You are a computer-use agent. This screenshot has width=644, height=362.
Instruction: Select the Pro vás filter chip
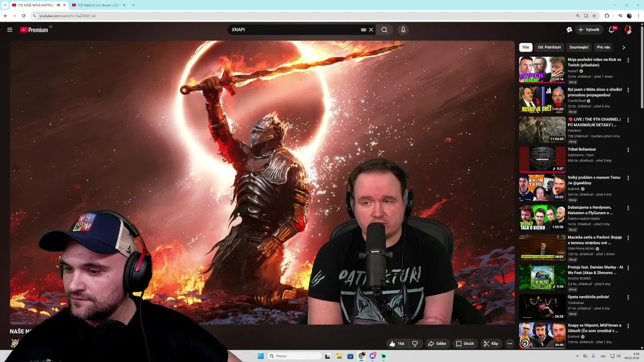[x=603, y=47]
